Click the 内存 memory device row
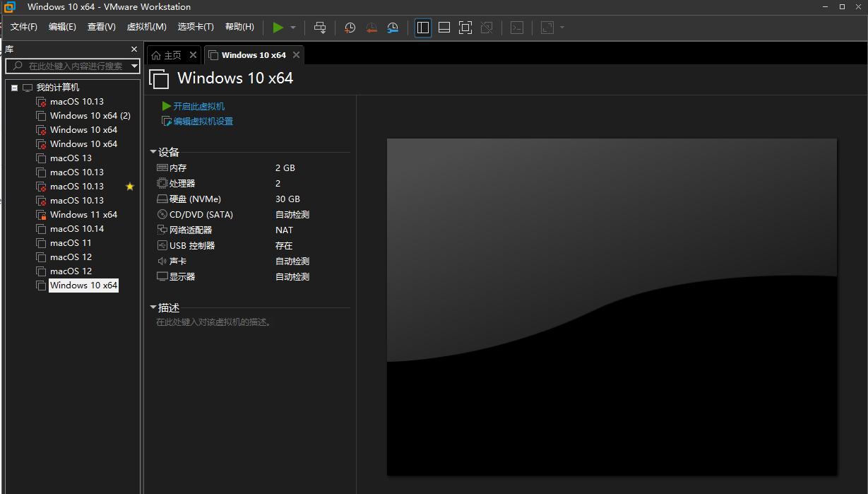 [x=252, y=168]
